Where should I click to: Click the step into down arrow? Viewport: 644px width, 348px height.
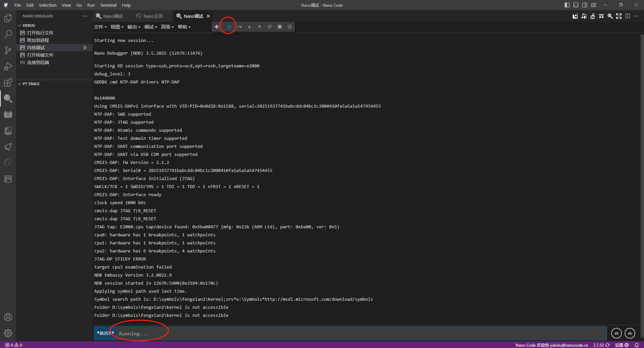click(250, 27)
